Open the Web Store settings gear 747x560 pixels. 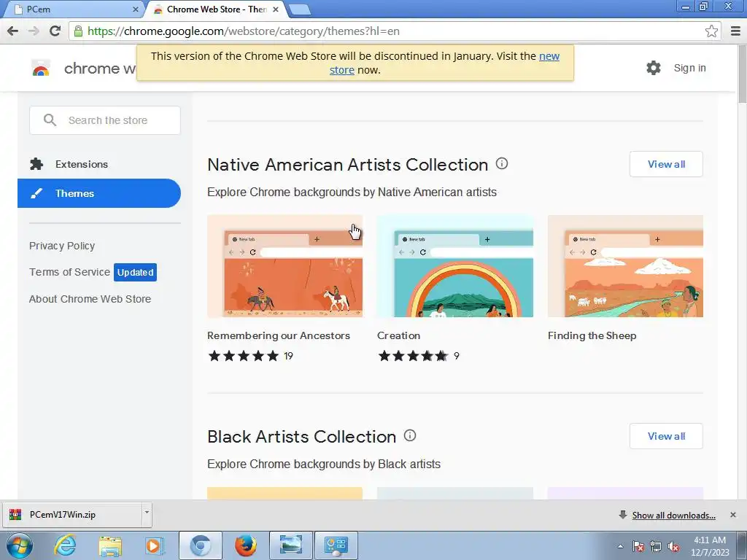point(653,68)
